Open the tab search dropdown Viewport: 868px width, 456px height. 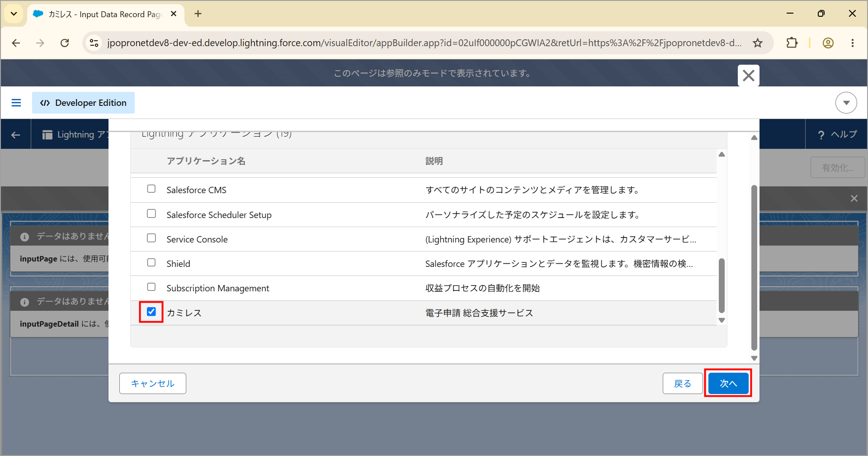[14, 14]
